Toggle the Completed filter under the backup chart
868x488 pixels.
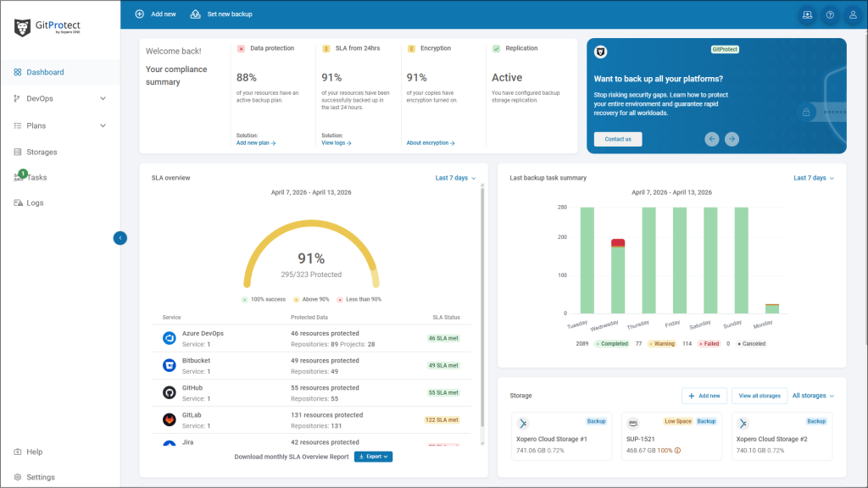611,343
